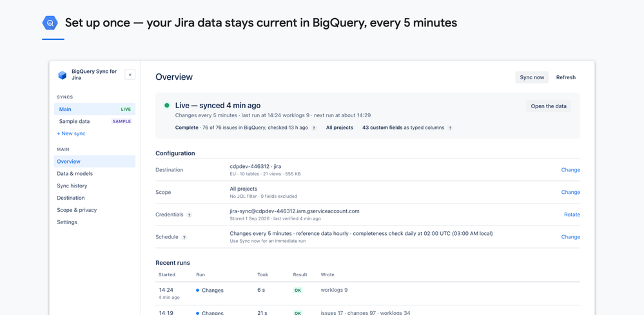The width and height of the screenshot is (644, 315).
Task: Click the blue cube app logo in sidebar
Action: [x=62, y=75]
